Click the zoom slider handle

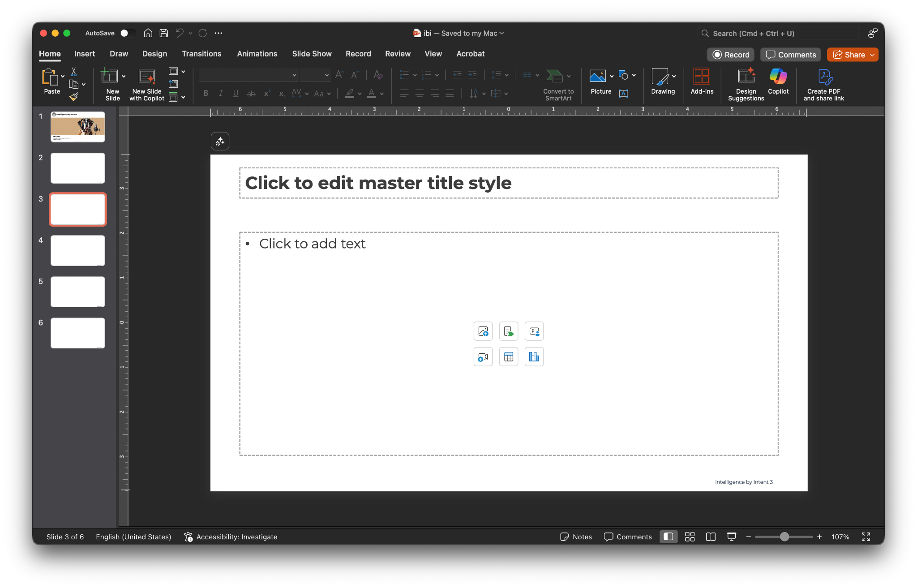[x=784, y=536]
